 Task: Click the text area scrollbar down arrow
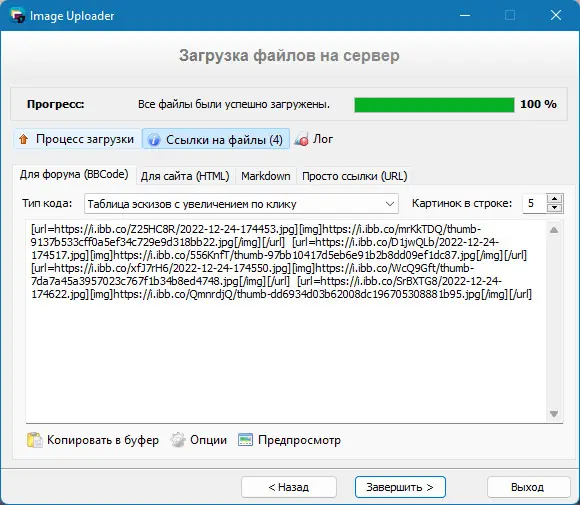554,414
